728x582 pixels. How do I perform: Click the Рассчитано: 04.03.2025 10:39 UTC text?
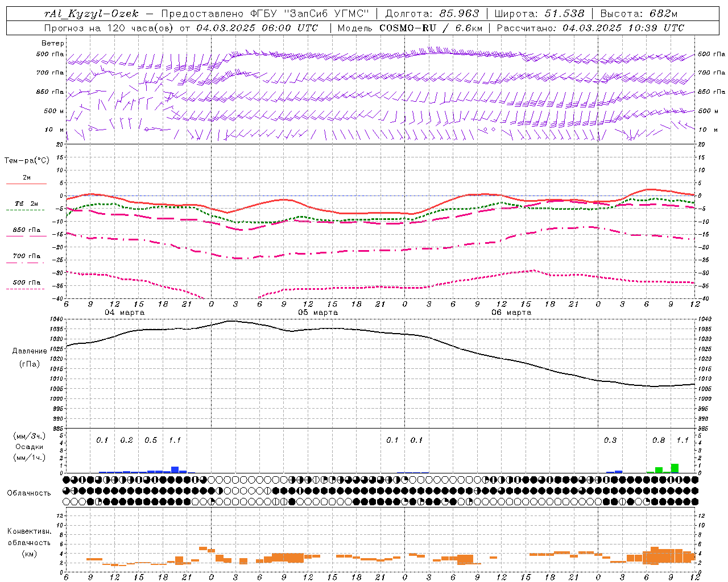[590, 28]
